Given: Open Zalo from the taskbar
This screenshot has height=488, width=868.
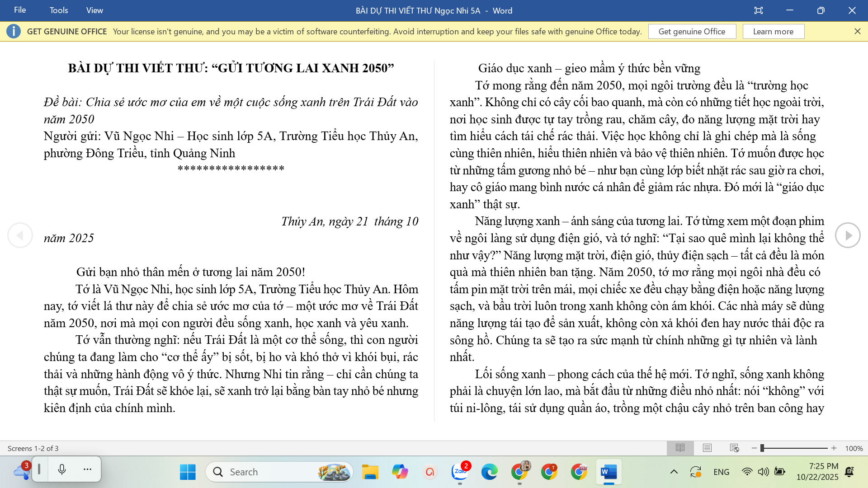Looking at the screenshot, I should click(x=460, y=472).
